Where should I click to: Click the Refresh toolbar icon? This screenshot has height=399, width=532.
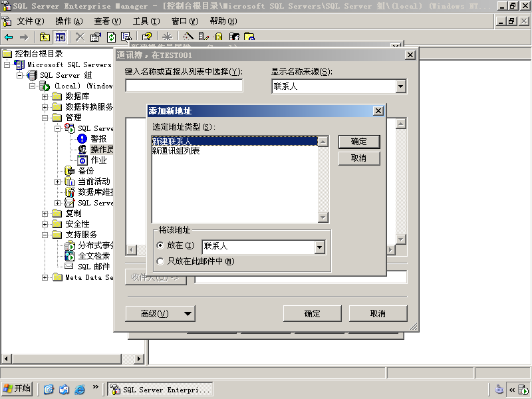click(x=111, y=37)
